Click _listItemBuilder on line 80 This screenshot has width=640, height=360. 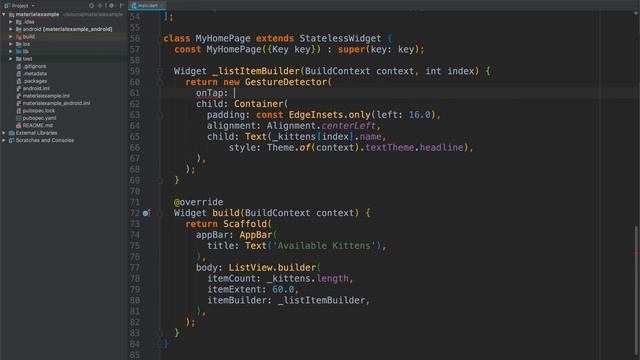(321, 300)
